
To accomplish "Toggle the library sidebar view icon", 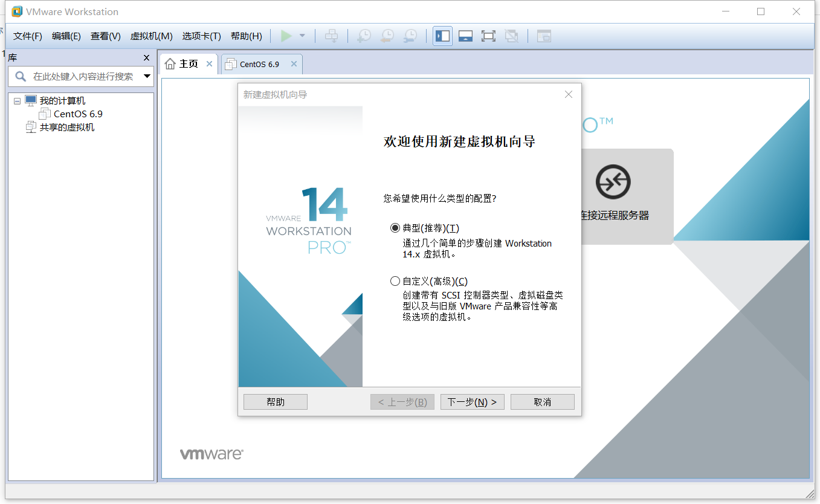I will 442,36.
